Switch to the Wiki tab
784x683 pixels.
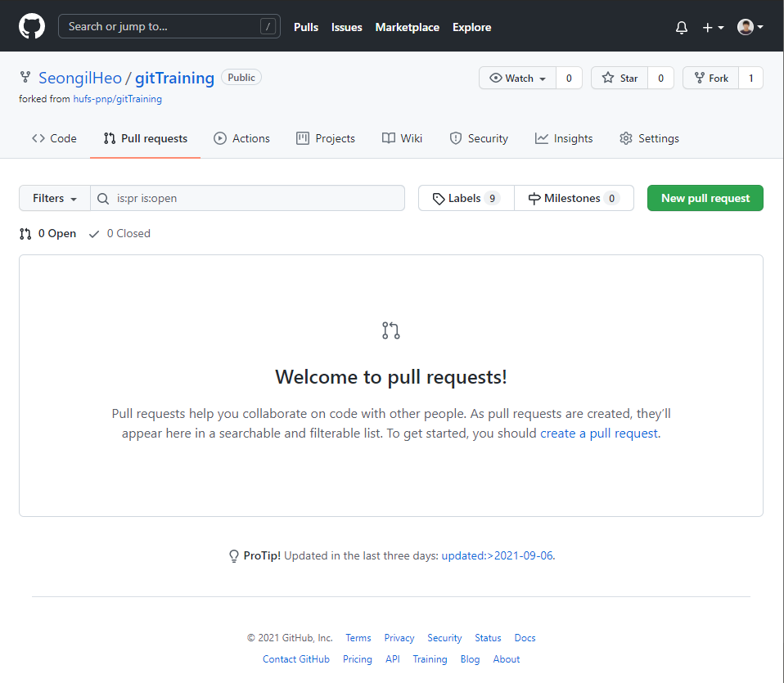click(x=402, y=138)
